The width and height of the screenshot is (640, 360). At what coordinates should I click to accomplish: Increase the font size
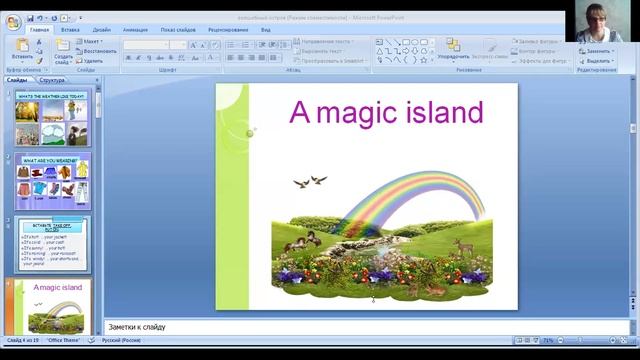[x=193, y=45]
